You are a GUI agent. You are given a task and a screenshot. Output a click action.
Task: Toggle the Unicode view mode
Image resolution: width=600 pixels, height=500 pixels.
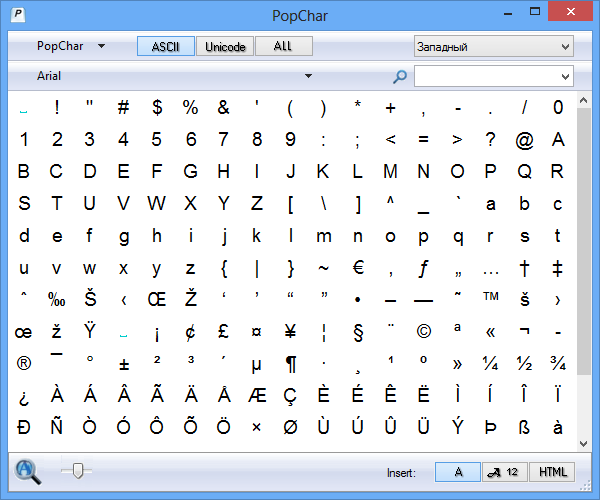pyautogui.click(x=225, y=46)
